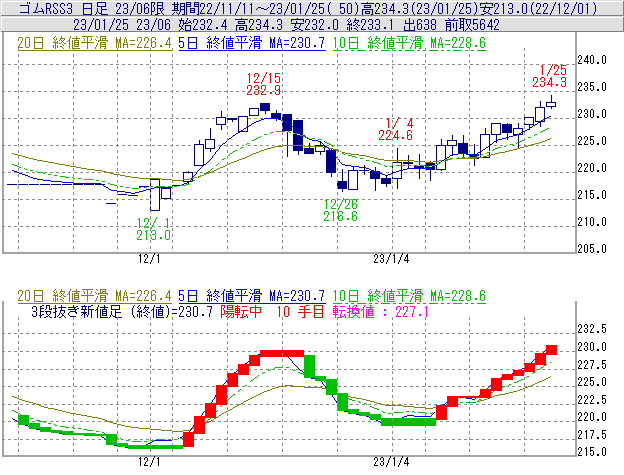The image size is (624, 475).
Task: Click the 23/1/4 date label under upper chart
Action: [x=391, y=259]
